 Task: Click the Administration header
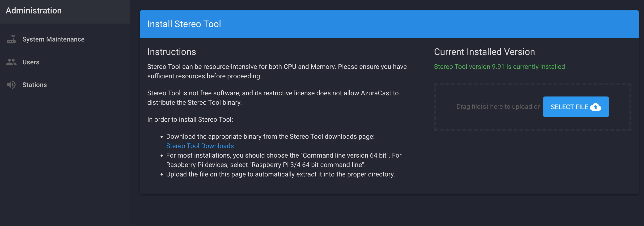coord(34,10)
